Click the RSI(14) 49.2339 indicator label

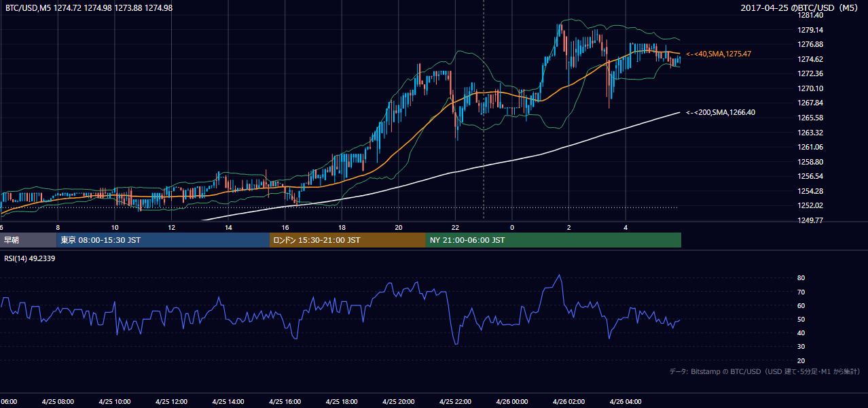coord(31,258)
